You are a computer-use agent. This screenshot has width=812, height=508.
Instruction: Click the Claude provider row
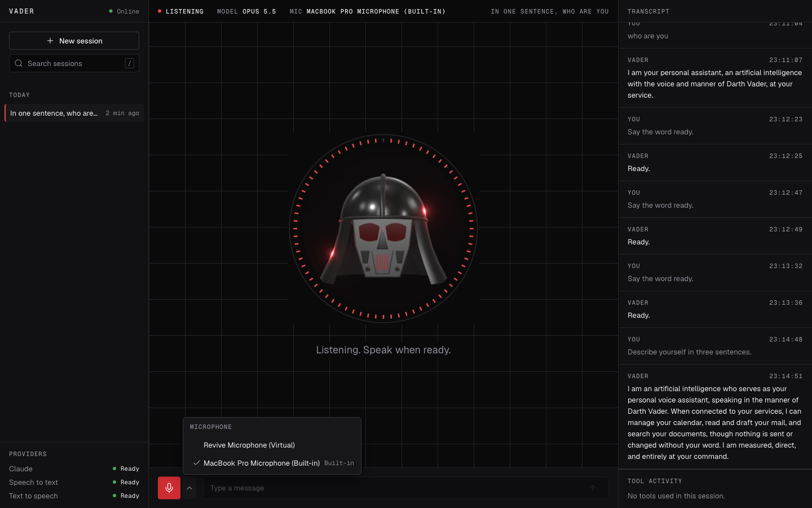(74, 468)
